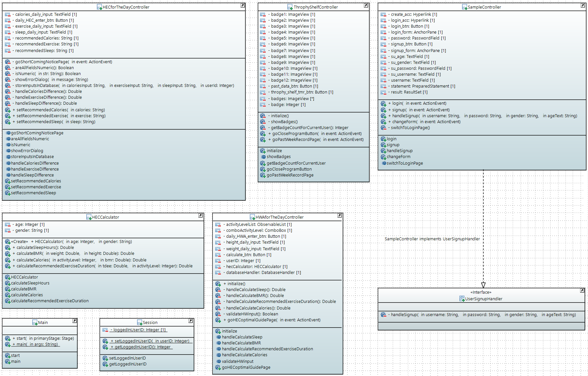
Task: Select the HECforTheDayController class title
Action: [126, 7]
